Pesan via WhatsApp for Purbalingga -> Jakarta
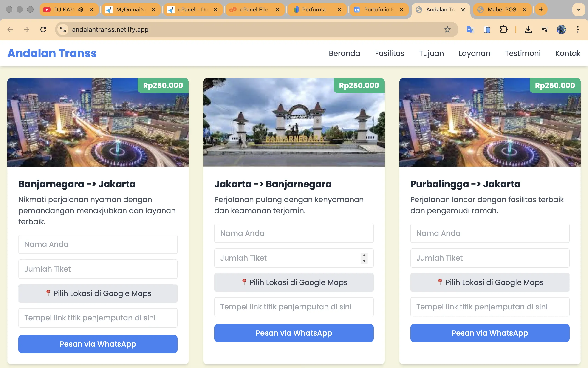The width and height of the screenshot is (588, 368). pyautogui.click(x=490, y=333)
